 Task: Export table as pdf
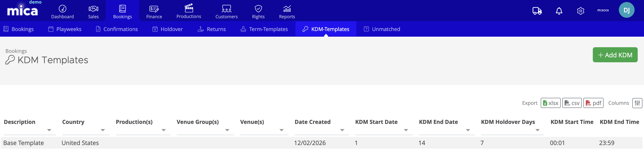pos(593,103)
